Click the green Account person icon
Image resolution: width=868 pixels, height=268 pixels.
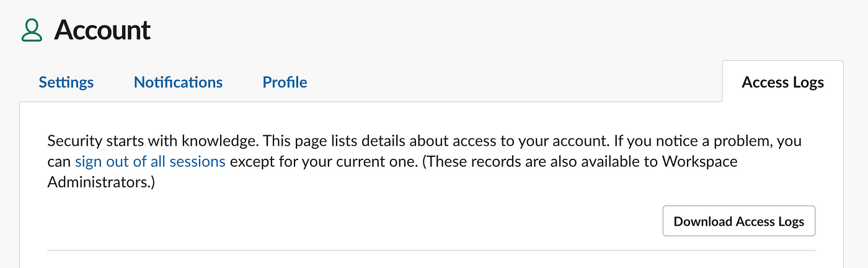click(x=32, y=30)
